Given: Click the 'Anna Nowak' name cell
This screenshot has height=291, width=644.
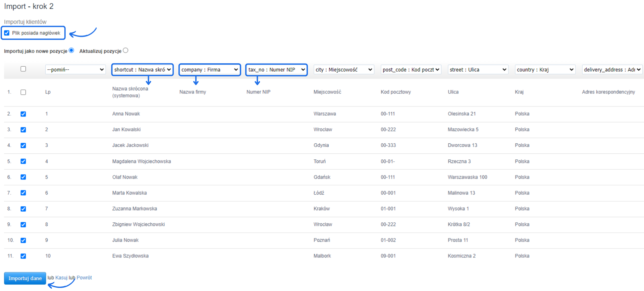Looking at the screenshot, I should pyautogui.click(x=126, y=114).
